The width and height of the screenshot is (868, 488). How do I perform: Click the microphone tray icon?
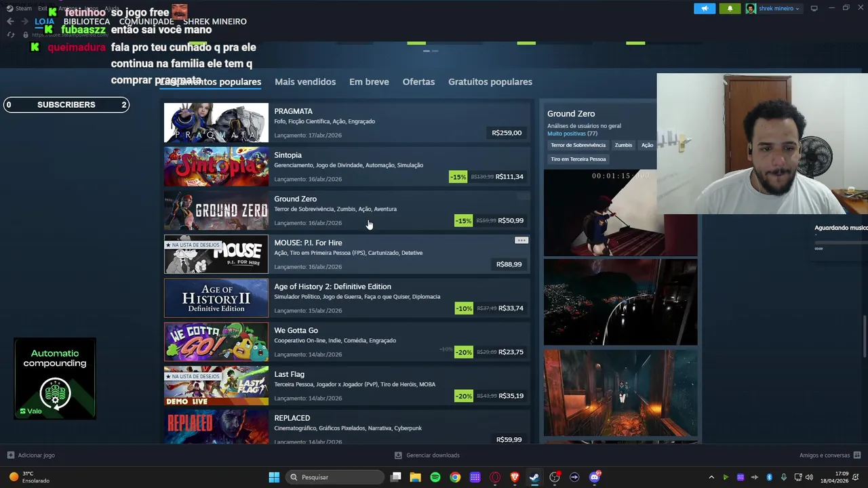click(x=784, y=477)
